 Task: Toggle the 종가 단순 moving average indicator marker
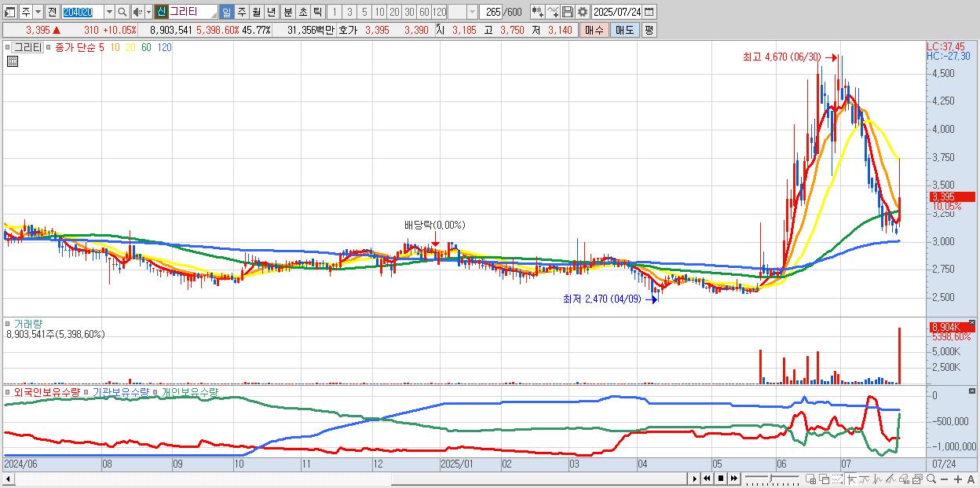coord(49,47)
